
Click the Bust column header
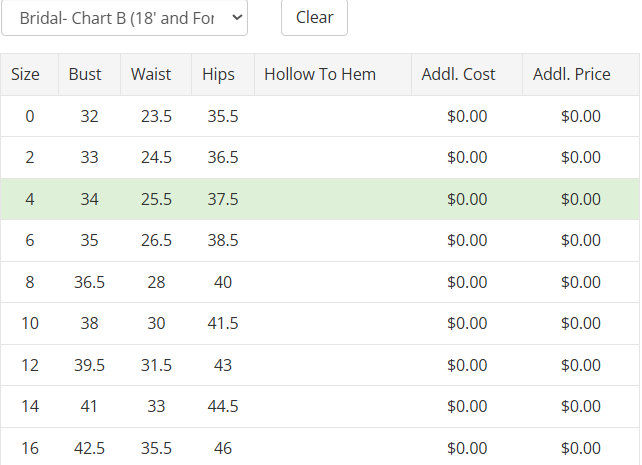coord(85,74)
